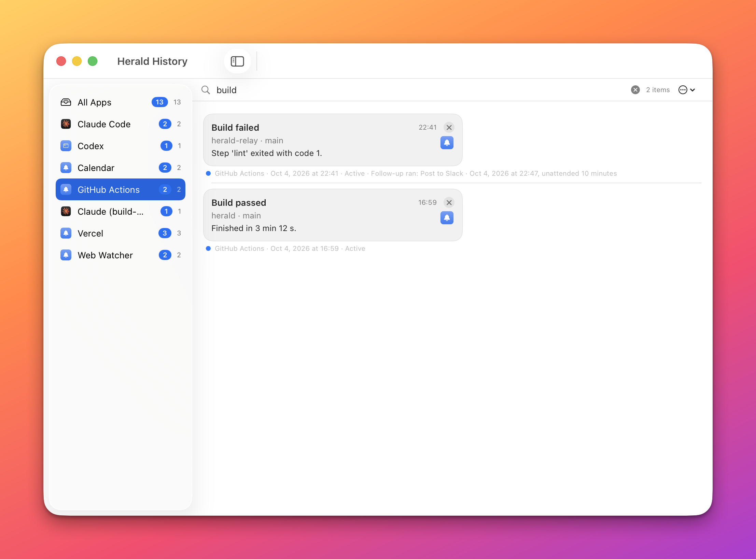The image size is (756, 559).
Task: Click 'herald-relay · main' subtitle
Action: (x=247, y=141)
